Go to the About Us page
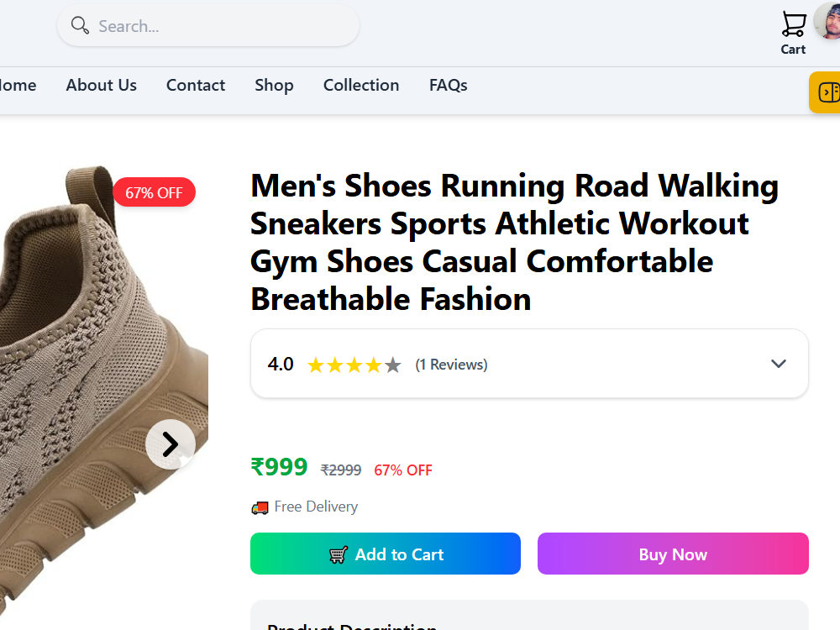Image resolution: width=840 pixels, height=630 pixels. (102, 85)
